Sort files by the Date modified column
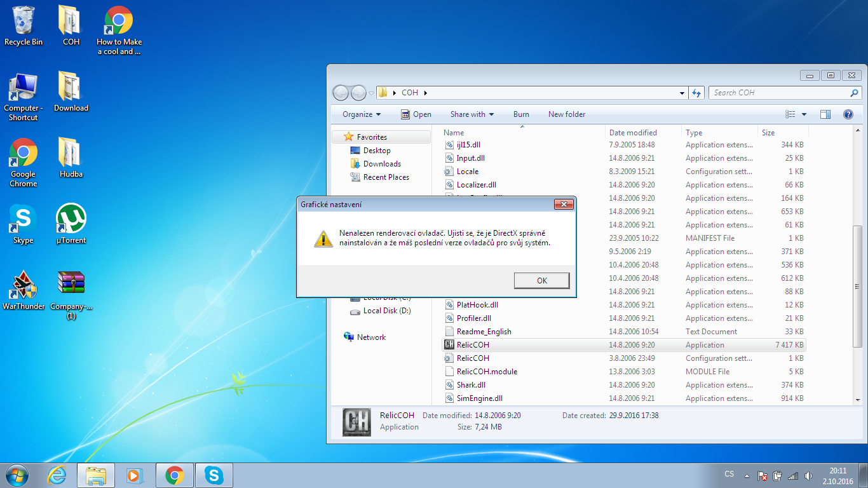 pos(643,133)
